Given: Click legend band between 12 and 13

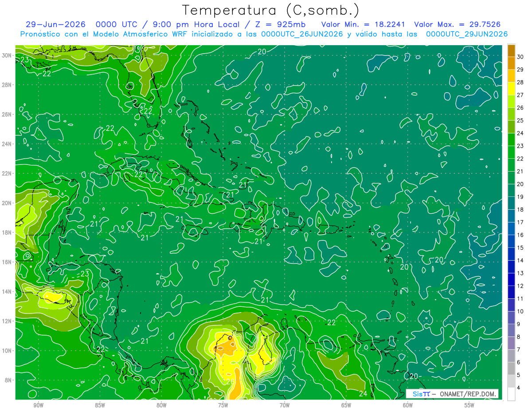Looking at the screenshot, I should (512, 280).
